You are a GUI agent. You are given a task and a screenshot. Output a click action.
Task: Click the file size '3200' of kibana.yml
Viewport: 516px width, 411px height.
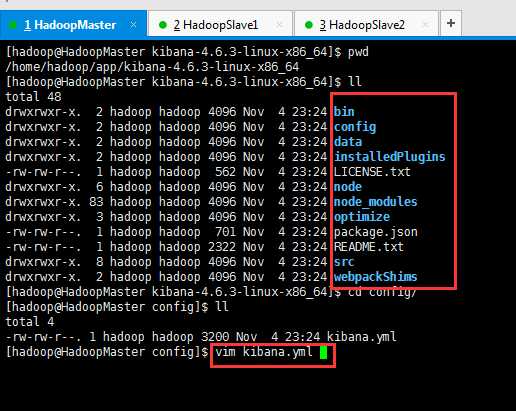pos(215,337)
